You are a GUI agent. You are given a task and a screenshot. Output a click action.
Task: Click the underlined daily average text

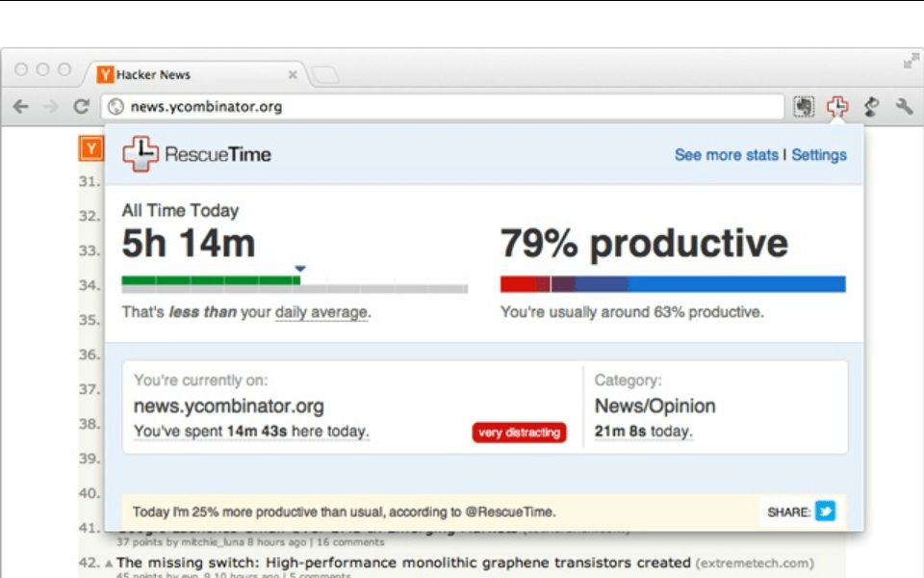[321, 312]
